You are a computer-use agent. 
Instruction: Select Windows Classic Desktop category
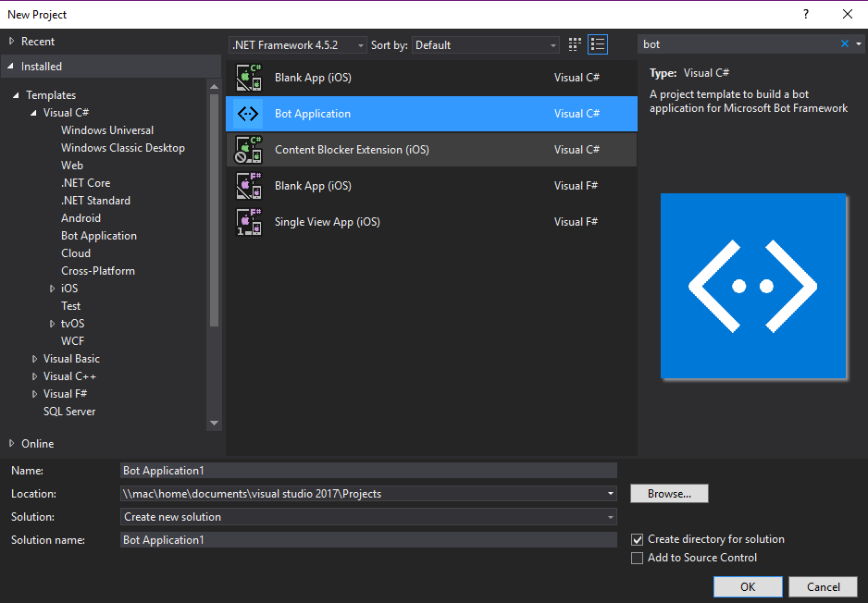click(123, 148)
